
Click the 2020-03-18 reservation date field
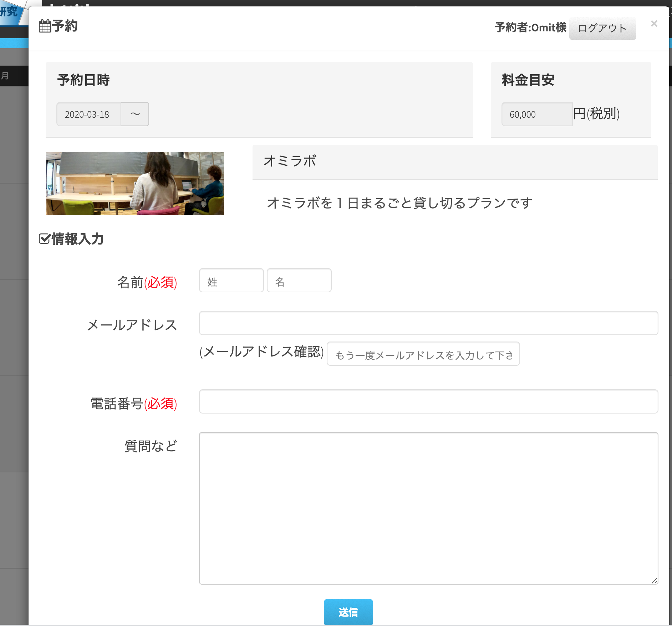click(88, 114)
